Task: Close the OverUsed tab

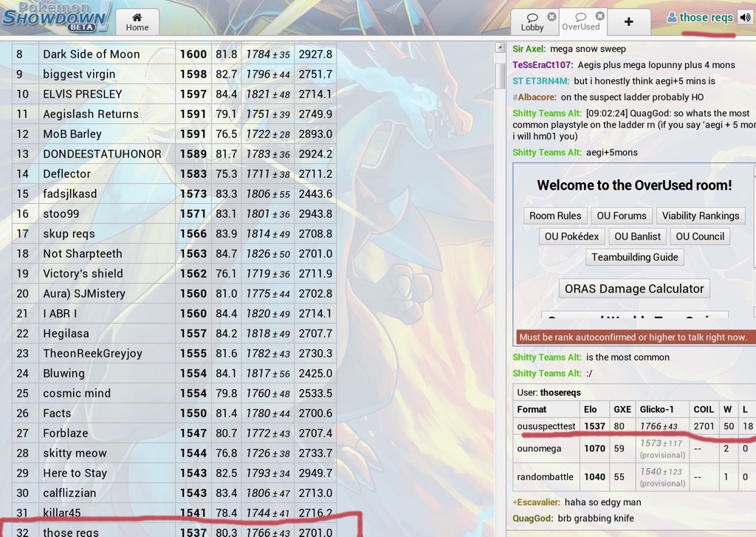Action: coord(599,16)
